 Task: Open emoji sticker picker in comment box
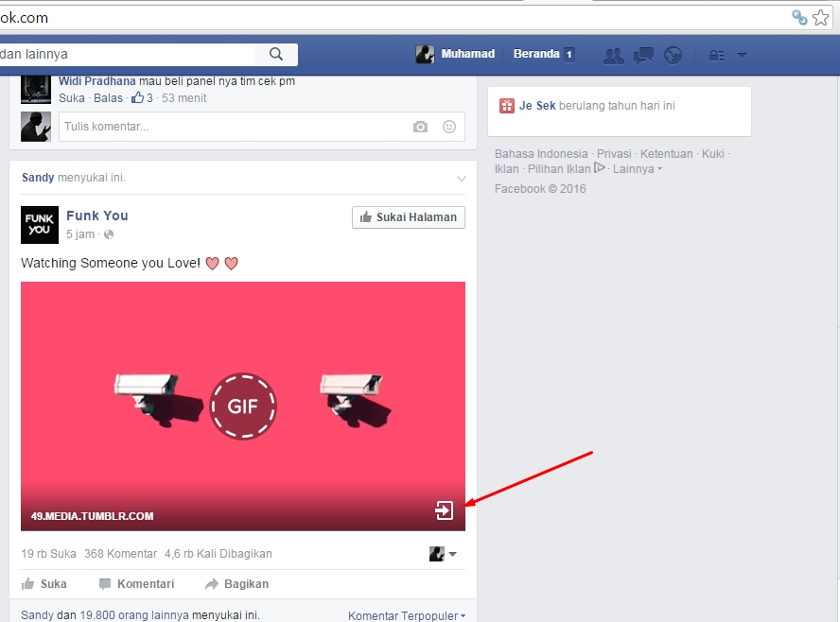[449, 127]
